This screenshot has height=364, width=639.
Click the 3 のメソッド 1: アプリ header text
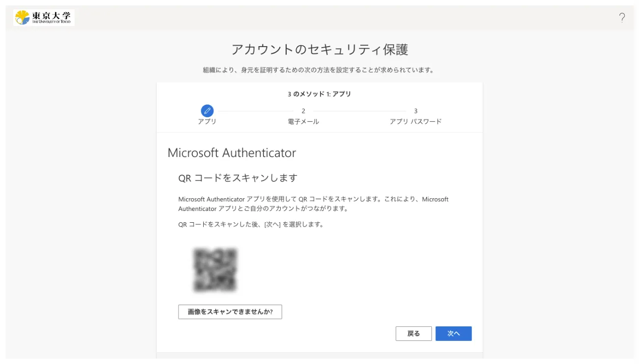[x=319, y=94]
